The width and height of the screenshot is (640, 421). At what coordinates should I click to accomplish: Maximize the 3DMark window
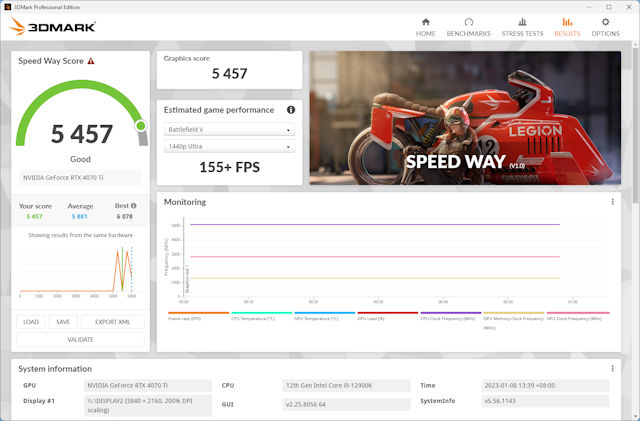pos(609,7)
